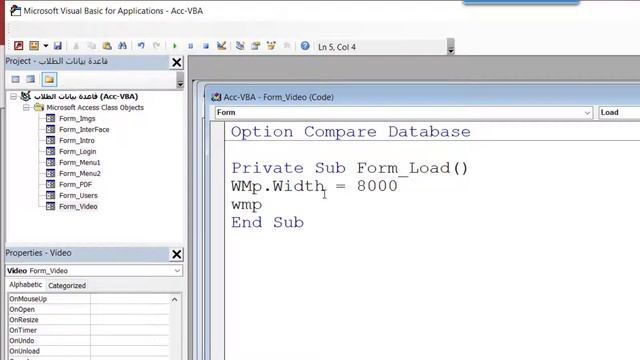Open the Video Form_Video object dropdown
Viewport: 640px width, 360px height.
point(177,271)
